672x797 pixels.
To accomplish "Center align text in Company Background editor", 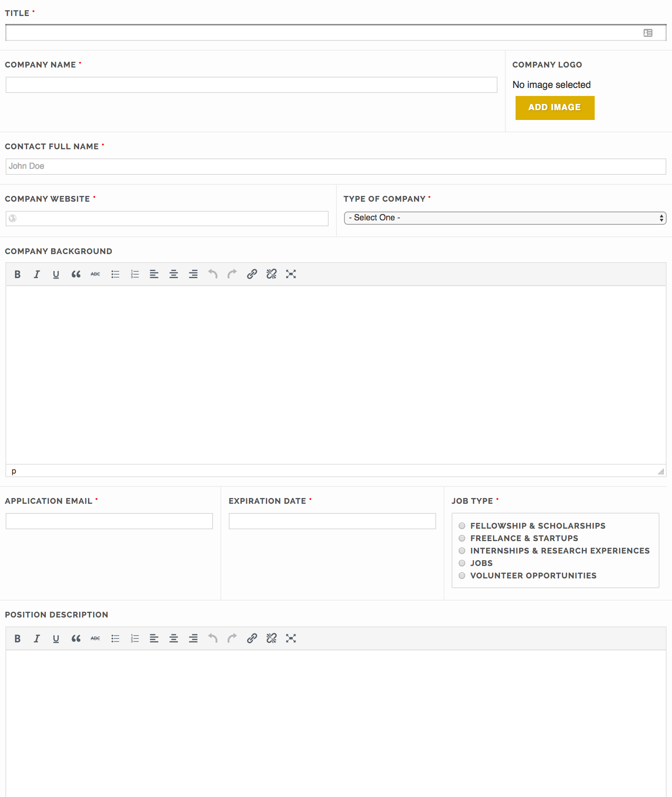I will [x=174, y=274].
